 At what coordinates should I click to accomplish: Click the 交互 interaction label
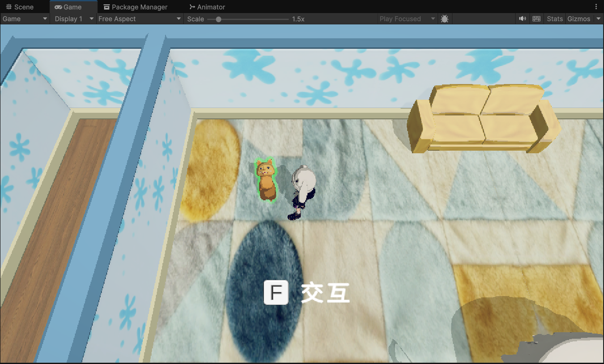[326, 293]
